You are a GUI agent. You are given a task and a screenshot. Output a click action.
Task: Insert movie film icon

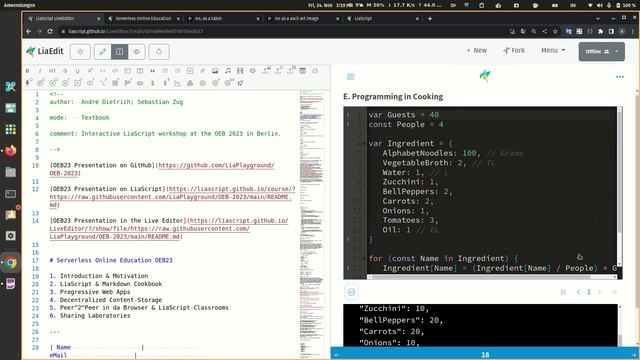(240, 71)
